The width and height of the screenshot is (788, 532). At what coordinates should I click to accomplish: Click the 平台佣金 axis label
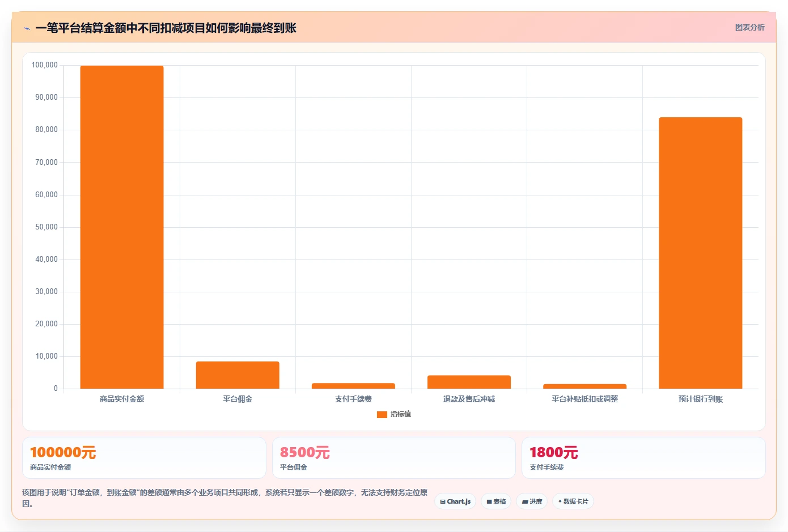238,399
